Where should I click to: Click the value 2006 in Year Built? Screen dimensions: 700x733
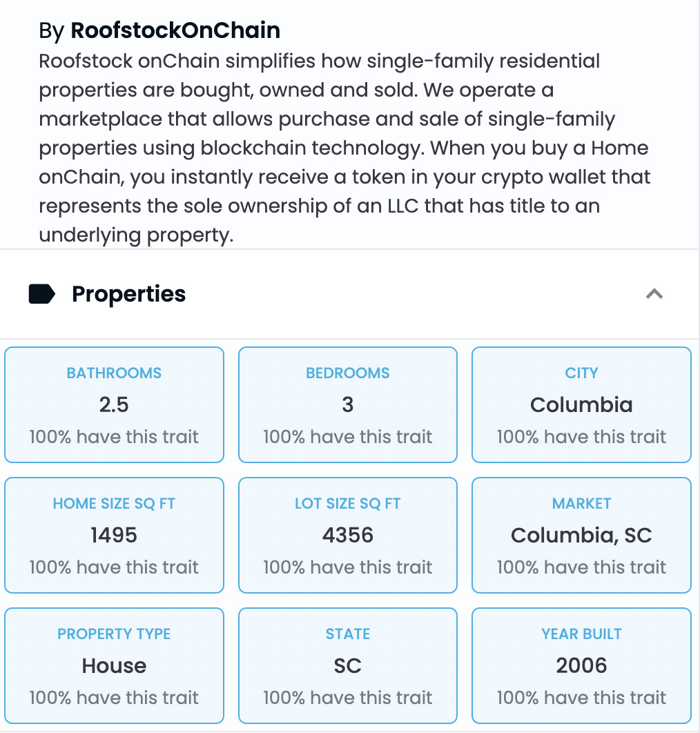[581, 665]
